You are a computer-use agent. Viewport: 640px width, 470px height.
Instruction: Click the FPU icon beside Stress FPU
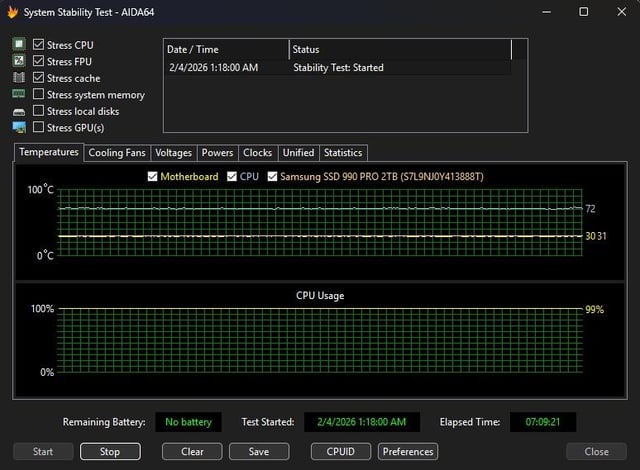point(18,61)
